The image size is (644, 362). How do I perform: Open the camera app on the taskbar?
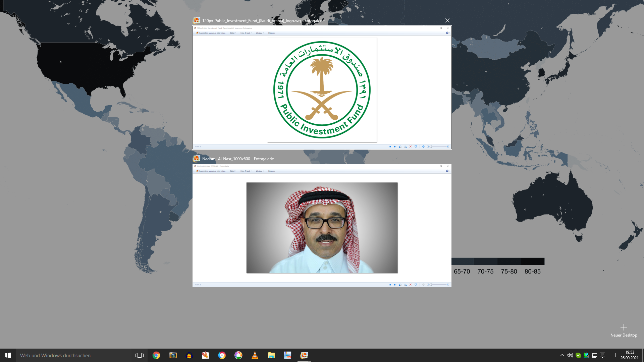click(173, 355)
